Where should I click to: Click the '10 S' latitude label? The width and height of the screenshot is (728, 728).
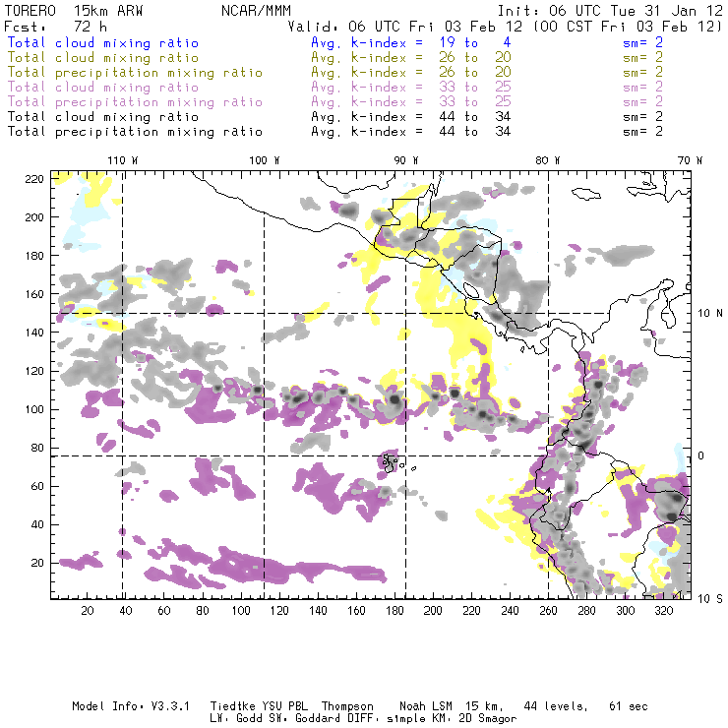[710, 599]
